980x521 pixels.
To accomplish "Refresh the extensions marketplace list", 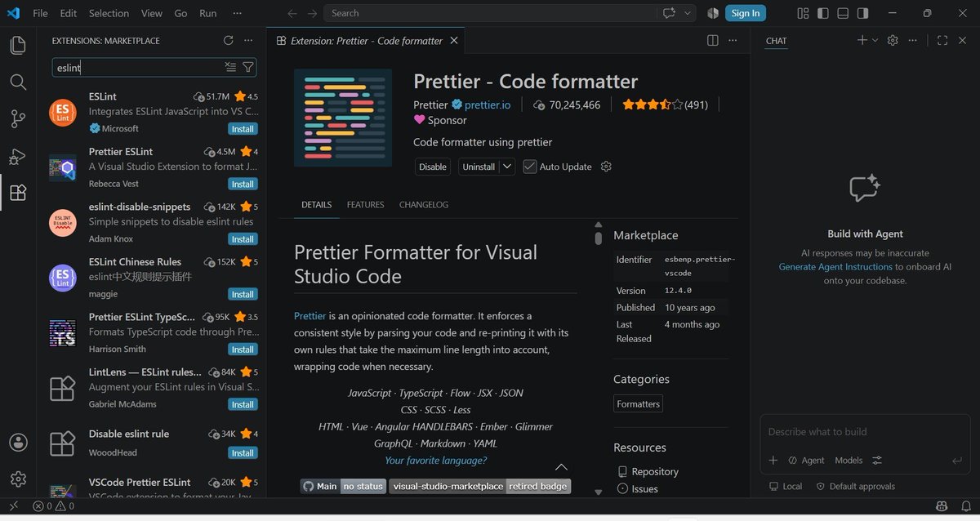I will (x=229, y=40).
